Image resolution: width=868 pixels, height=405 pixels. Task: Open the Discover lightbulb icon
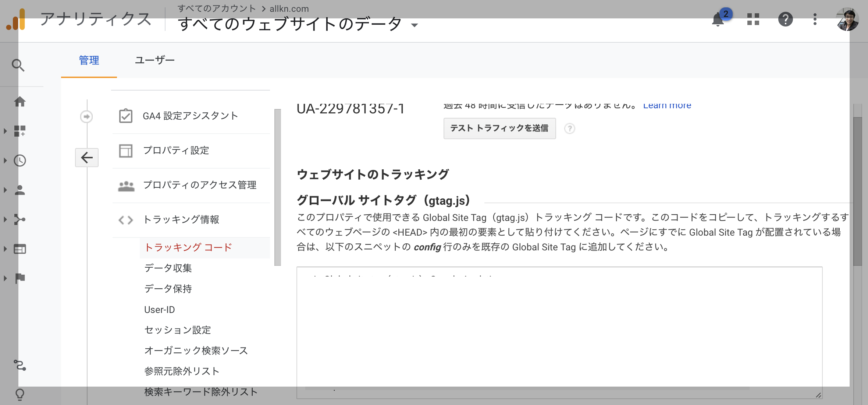(20, 395)
